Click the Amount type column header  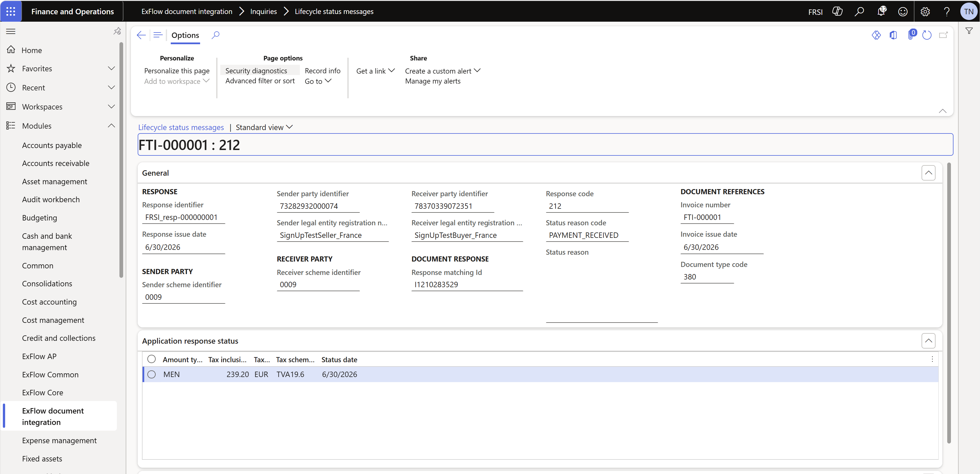click(183, 359)
